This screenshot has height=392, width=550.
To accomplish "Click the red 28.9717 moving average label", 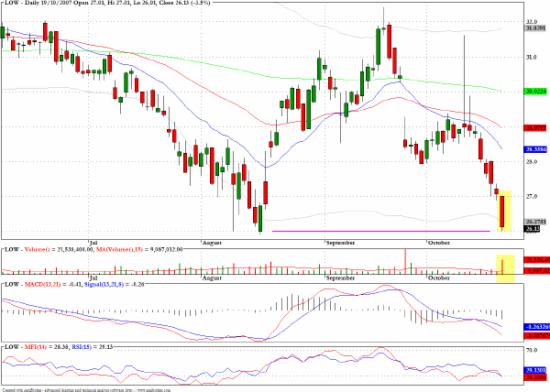I will 535,128.
